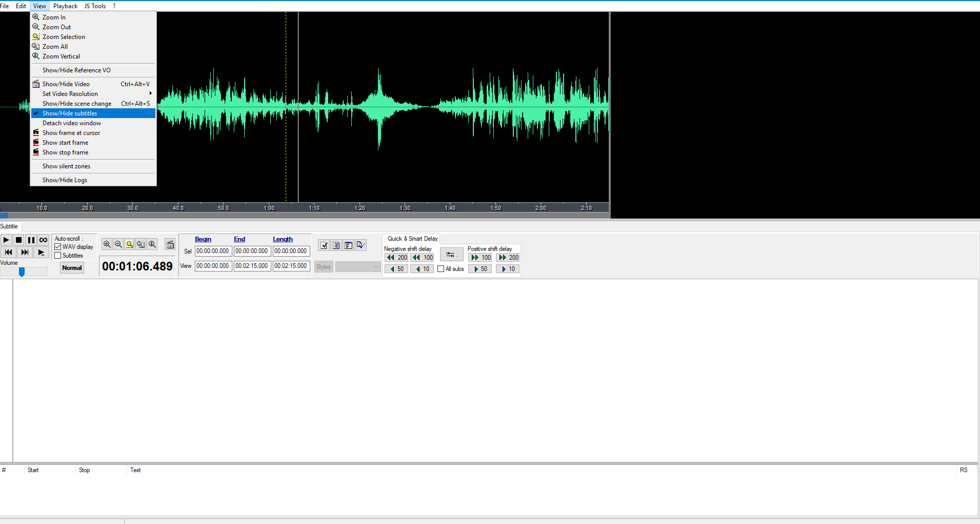Click the Styles button
The image size is (980, 524).
pos(324,267)
